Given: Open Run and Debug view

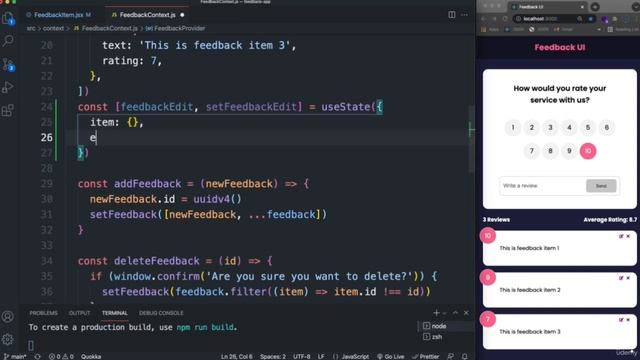Looking at the screenshot, I should (8, 87).
